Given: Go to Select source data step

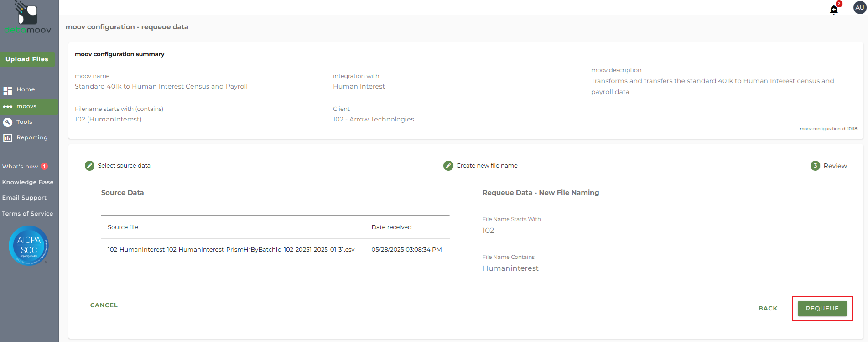Looking at the screenshot, I should pyautogui.click(x=90, y=166).
